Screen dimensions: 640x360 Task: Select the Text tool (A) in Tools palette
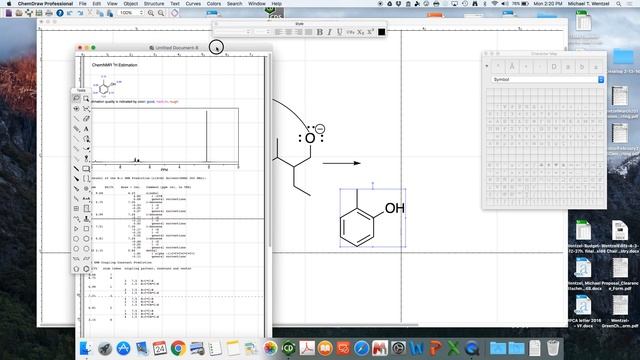(x=86, y=129)
